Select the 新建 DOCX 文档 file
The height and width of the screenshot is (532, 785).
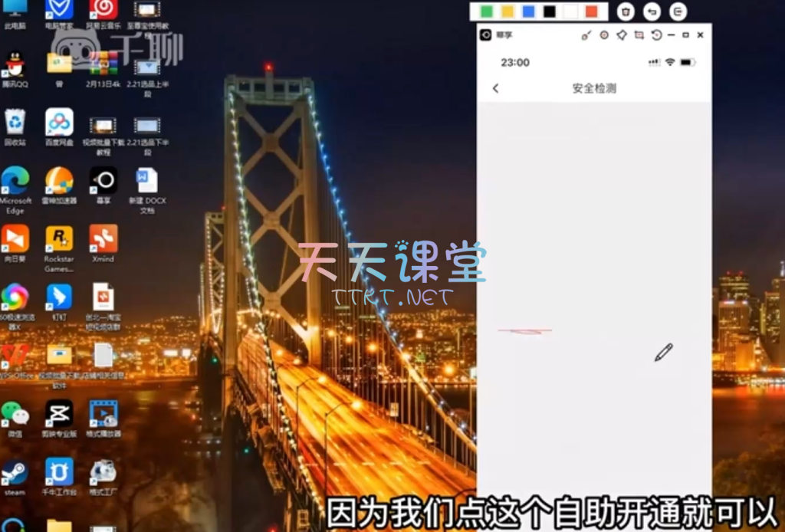click(146, 182)
